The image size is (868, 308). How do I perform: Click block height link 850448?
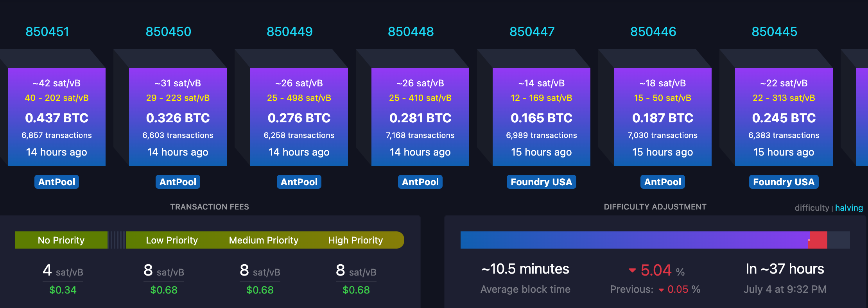[411, 32]
